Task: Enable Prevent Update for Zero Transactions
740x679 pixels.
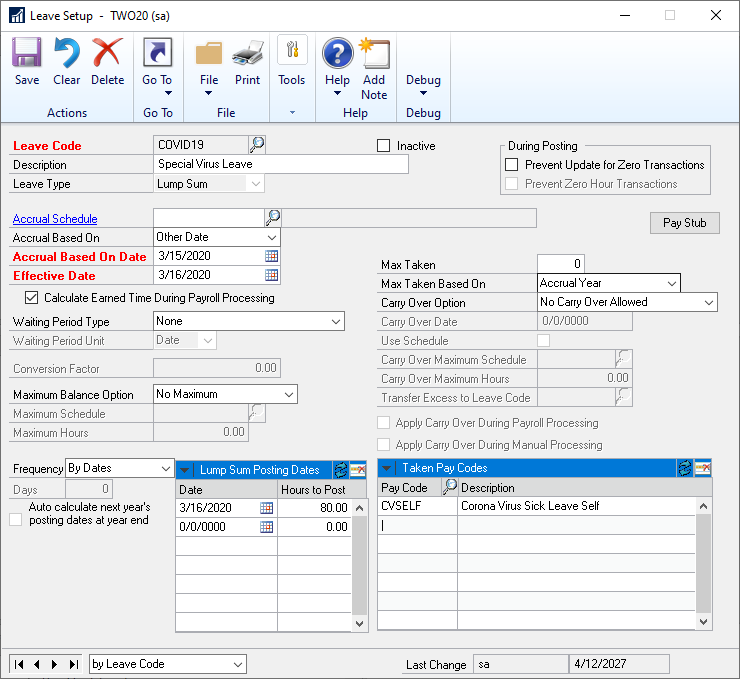Action: 512,165
